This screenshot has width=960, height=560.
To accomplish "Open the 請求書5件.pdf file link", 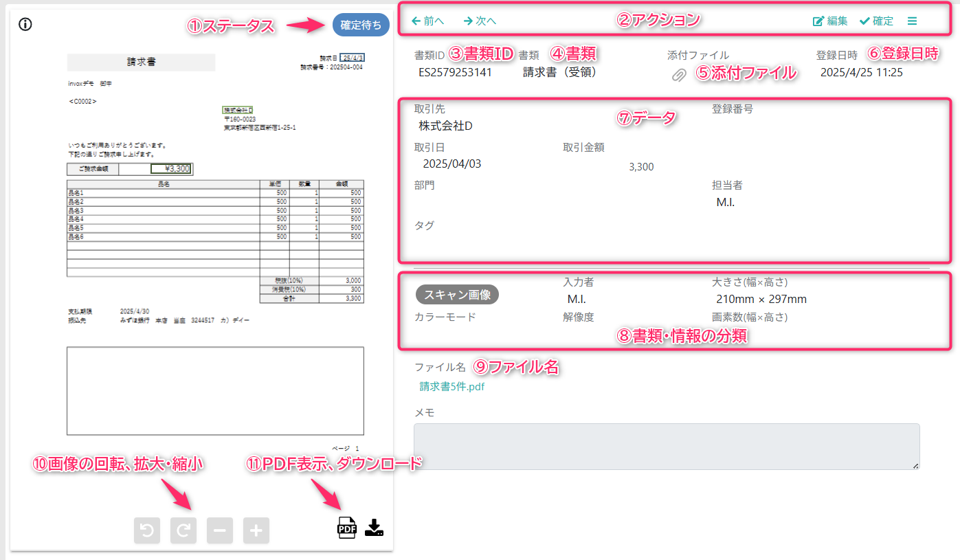I will pyautogui.click(x=452, y=386).
